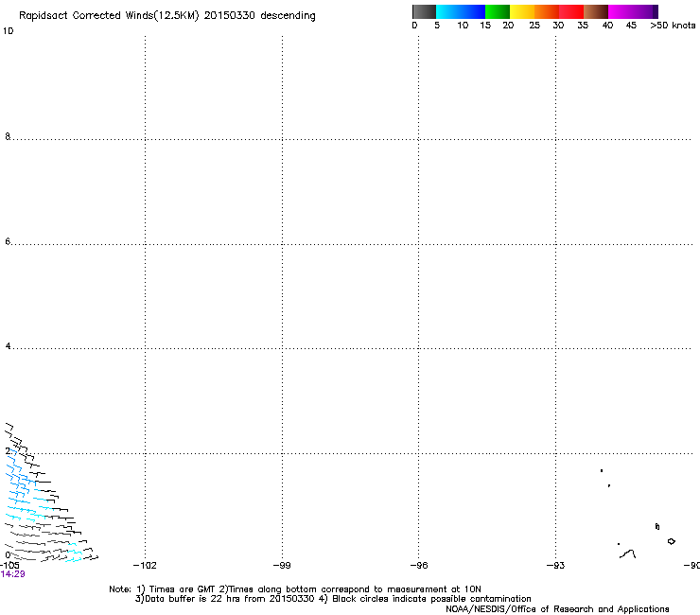Click the '>50 knots' legend label
Screen dimensions: 700x615
tap(673, 26)
